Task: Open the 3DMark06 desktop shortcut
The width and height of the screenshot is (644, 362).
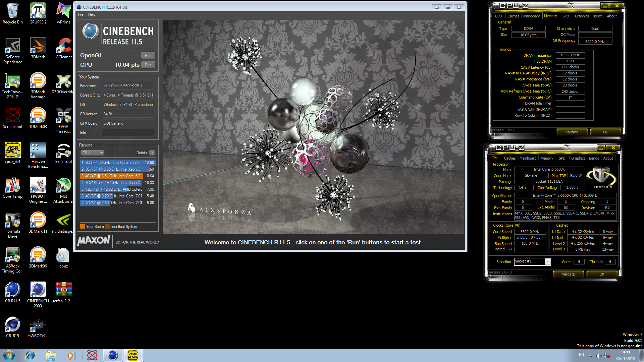Action: point(38,257)
